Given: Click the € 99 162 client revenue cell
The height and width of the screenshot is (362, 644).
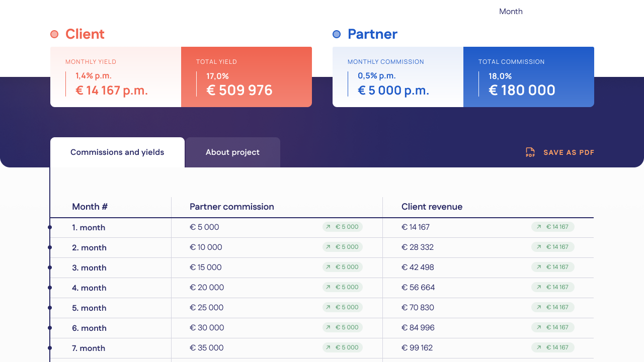Looking at the screenshot, I should click(x=417, y=348).
